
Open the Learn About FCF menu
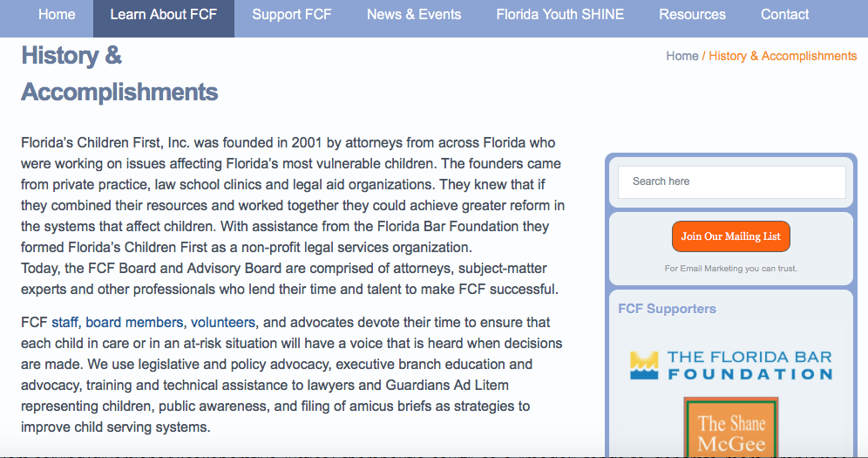pyautogui.click(x=164, y=15)
